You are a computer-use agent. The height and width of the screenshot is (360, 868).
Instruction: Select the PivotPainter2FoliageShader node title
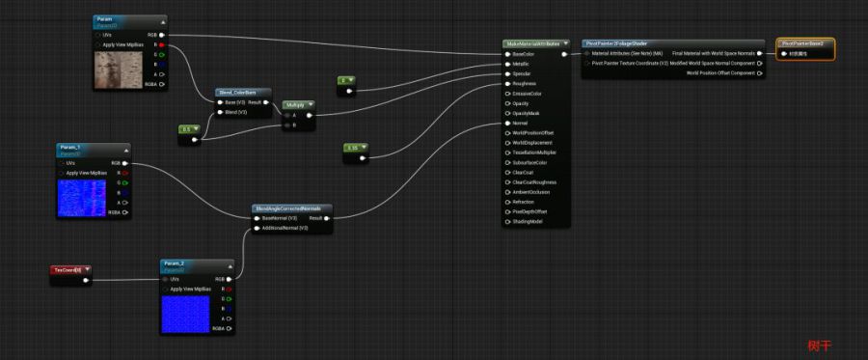615,43
